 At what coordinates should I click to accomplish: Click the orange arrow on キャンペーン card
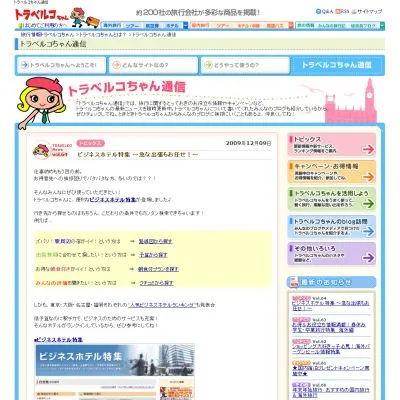(368, 177)
